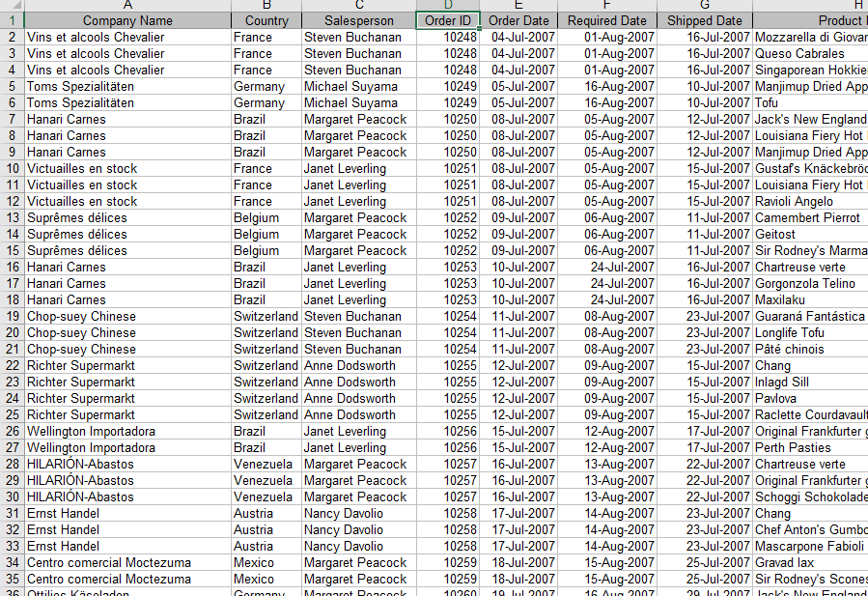Click Toms Spezialitäten in row 5

127,86
